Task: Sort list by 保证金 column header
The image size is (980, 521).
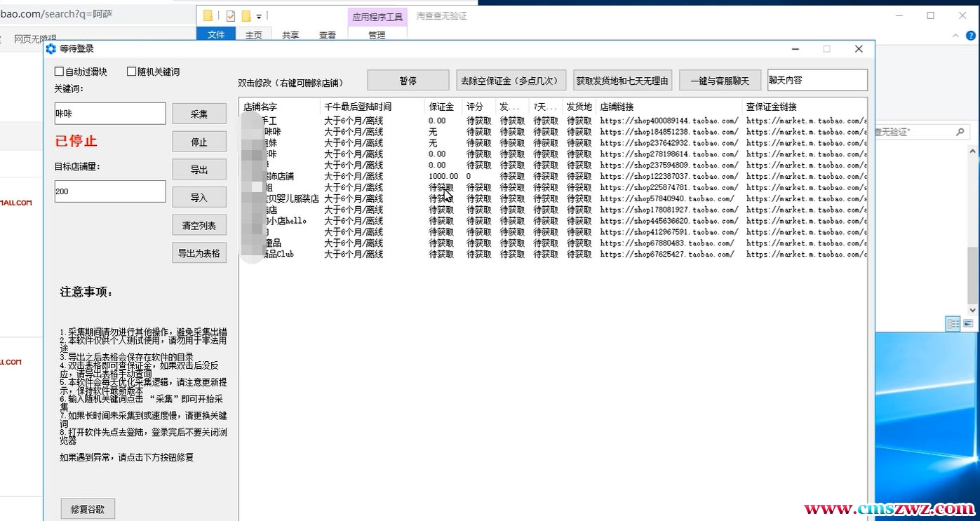Action: tap(441, 107)
